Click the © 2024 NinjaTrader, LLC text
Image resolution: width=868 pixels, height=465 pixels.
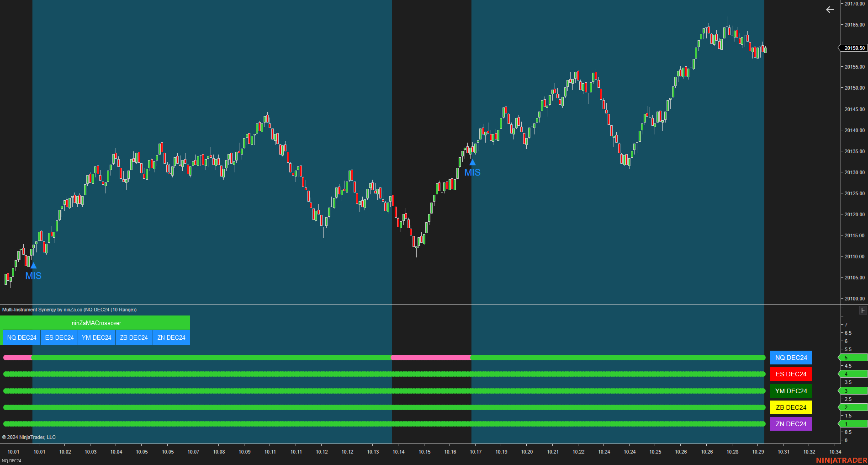pos(29,437)
